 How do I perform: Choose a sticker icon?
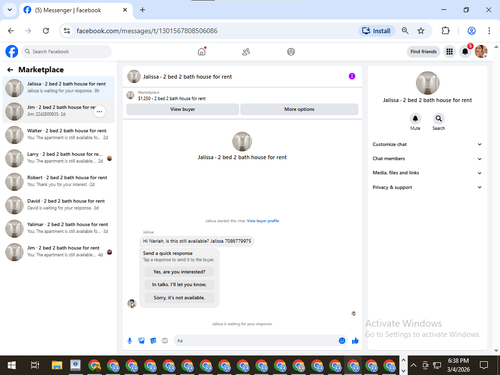point(153,341)
